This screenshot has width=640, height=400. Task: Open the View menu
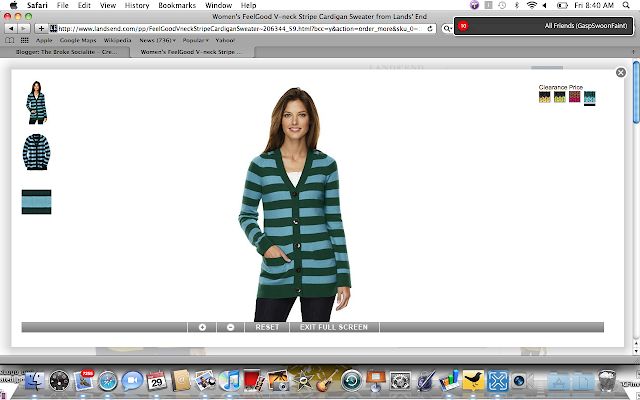tap(108, 5)
